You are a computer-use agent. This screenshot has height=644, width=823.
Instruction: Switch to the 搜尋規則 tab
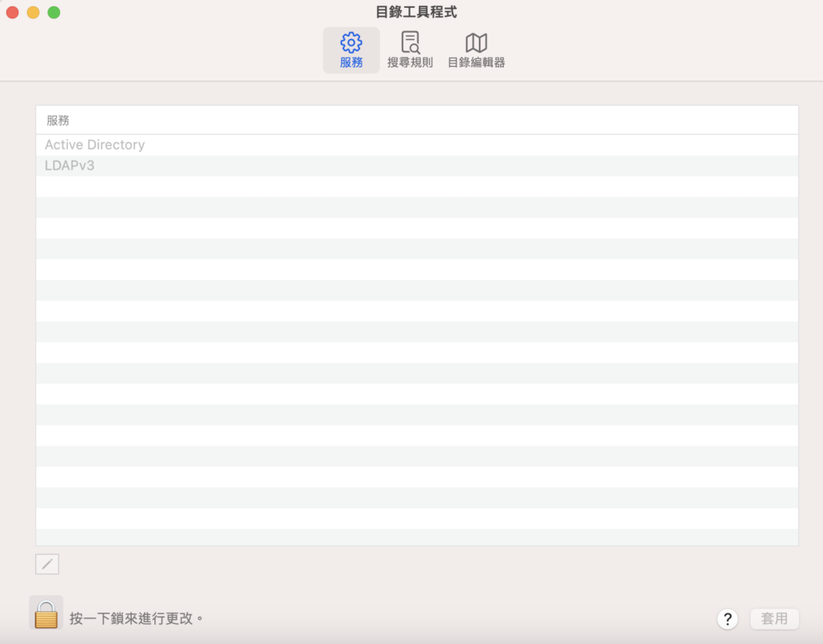(410, 48)
